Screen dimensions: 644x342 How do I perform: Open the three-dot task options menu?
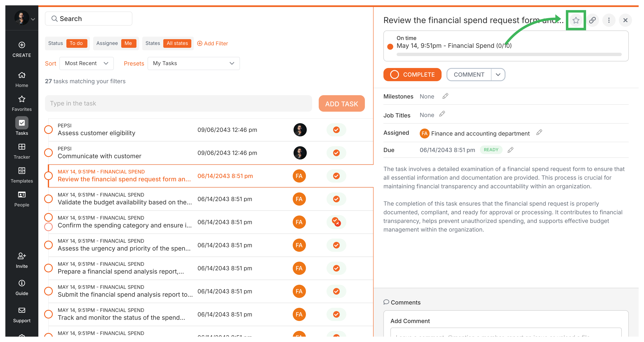(609, 20)
